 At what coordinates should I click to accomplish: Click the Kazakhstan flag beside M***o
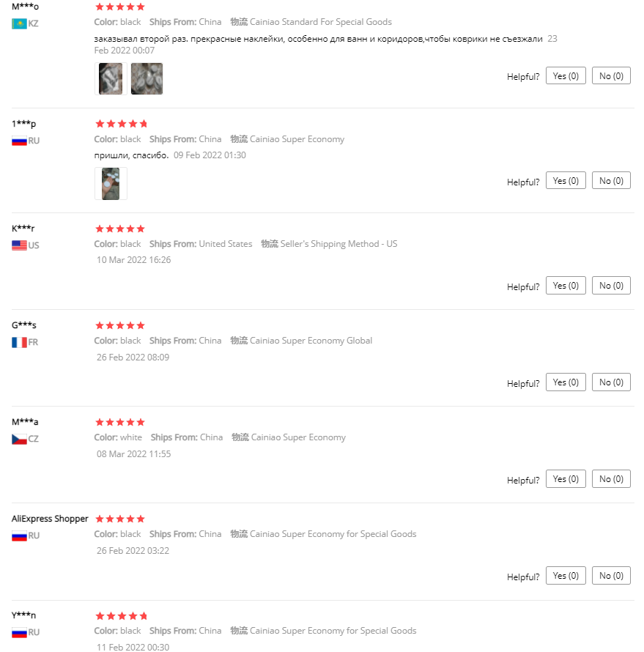click(19, 23)
